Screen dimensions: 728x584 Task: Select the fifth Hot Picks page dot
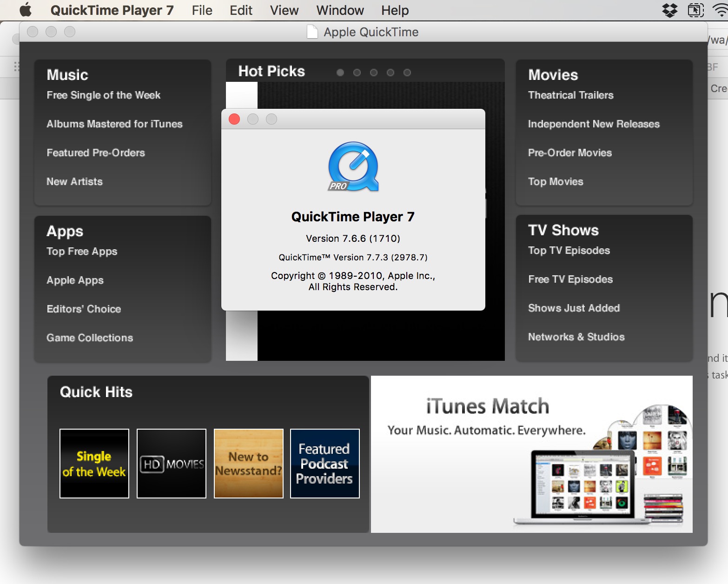click(407, 73)
